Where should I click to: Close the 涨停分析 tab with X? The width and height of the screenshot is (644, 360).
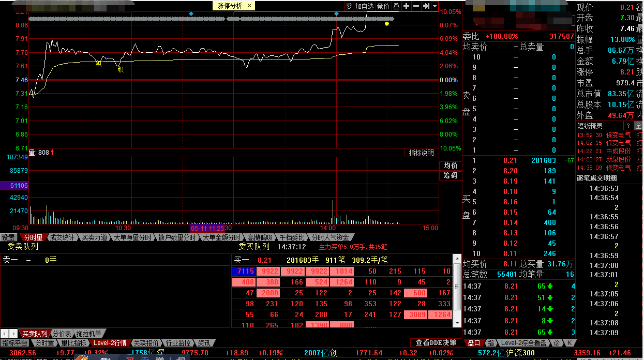249,6
